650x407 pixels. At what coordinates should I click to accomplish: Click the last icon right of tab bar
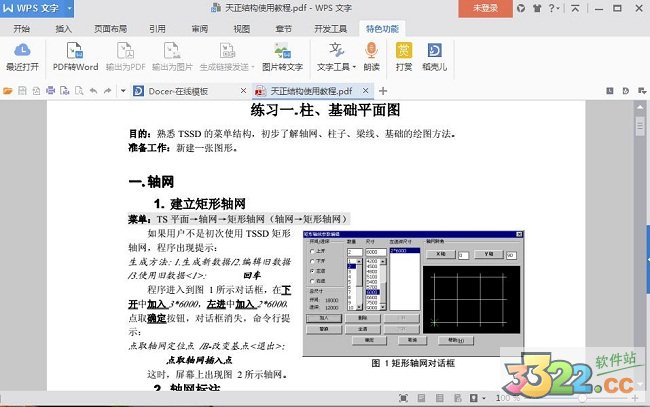(x=642, y=91)
